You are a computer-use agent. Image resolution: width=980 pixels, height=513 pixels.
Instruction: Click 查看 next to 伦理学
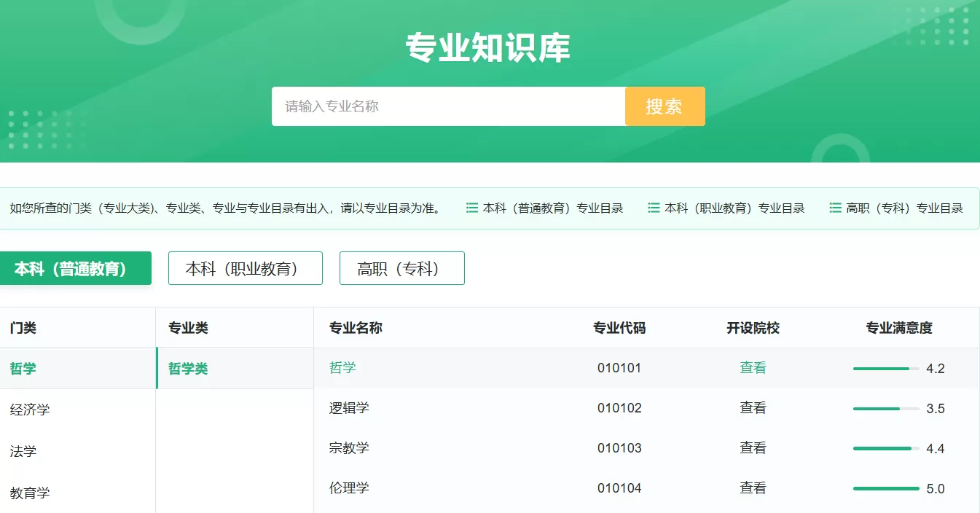(752, 487)
